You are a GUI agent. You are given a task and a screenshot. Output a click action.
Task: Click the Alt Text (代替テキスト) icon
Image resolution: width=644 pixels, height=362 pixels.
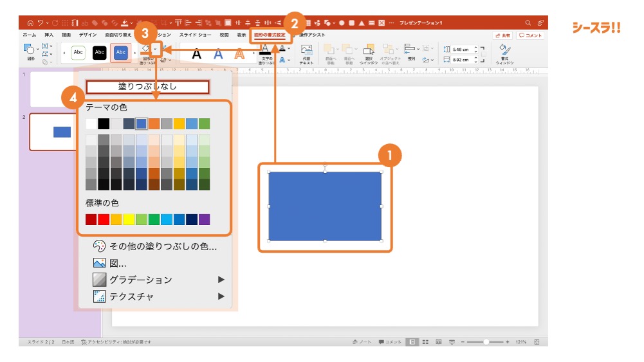[306, 50]
